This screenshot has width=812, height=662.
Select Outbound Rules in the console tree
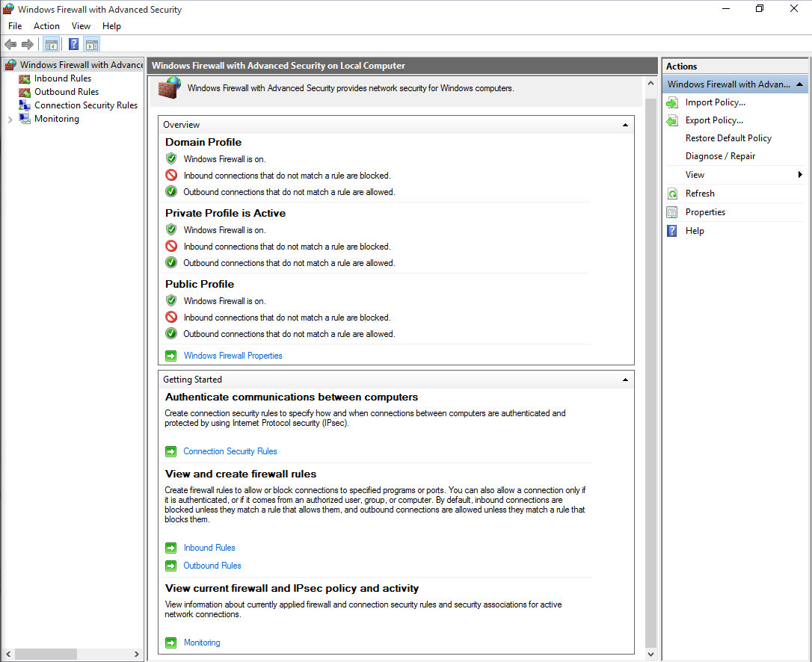(x=67, y=92)
